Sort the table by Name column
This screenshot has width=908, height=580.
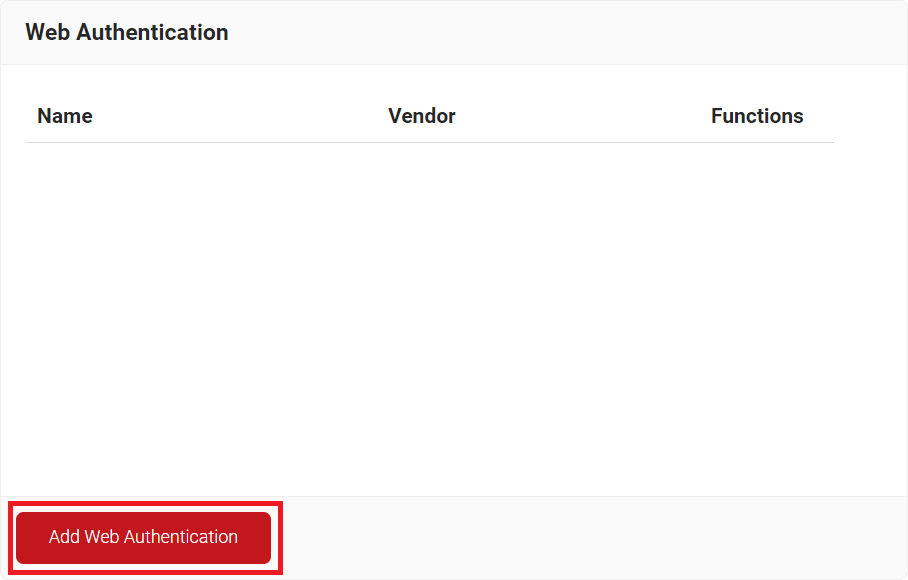point(65,116)
